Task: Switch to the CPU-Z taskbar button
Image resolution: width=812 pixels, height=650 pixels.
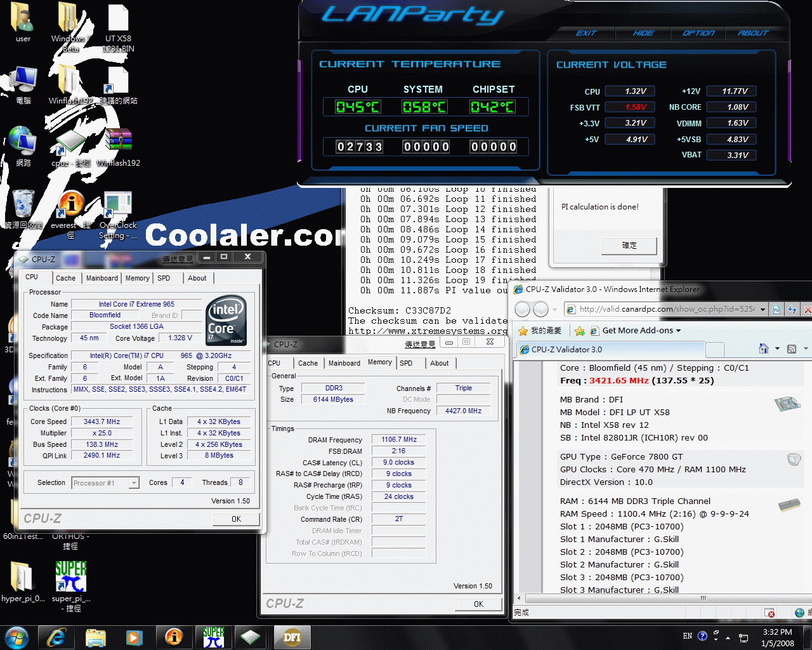Action: coord(251,637)
